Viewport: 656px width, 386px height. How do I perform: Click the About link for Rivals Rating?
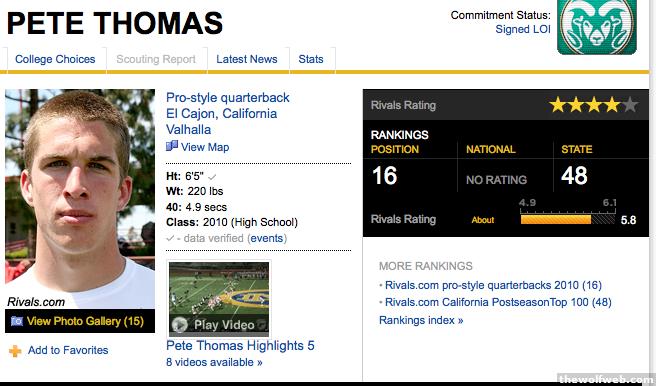point(483,220)
